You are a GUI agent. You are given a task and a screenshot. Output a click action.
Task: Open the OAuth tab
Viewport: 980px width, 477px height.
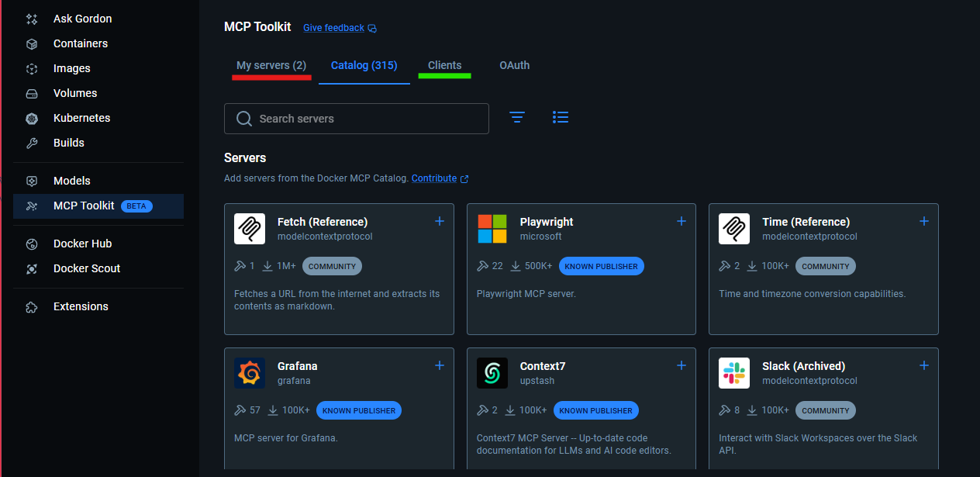point(515,65)
